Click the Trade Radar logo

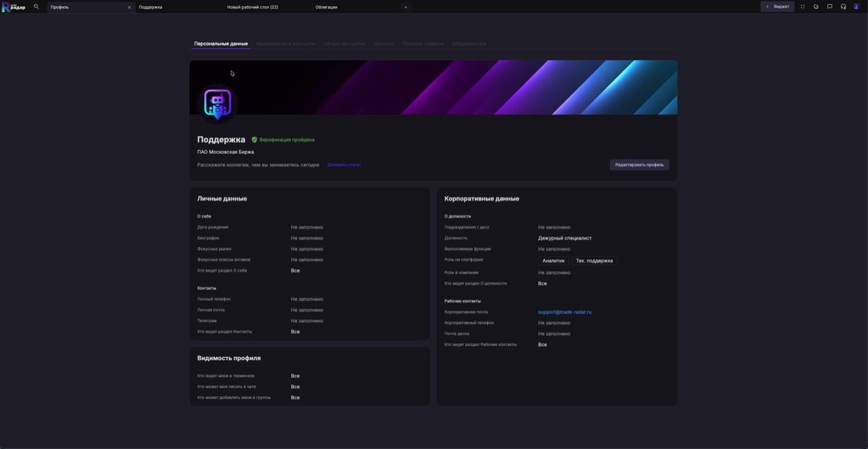tap(14, 7)
